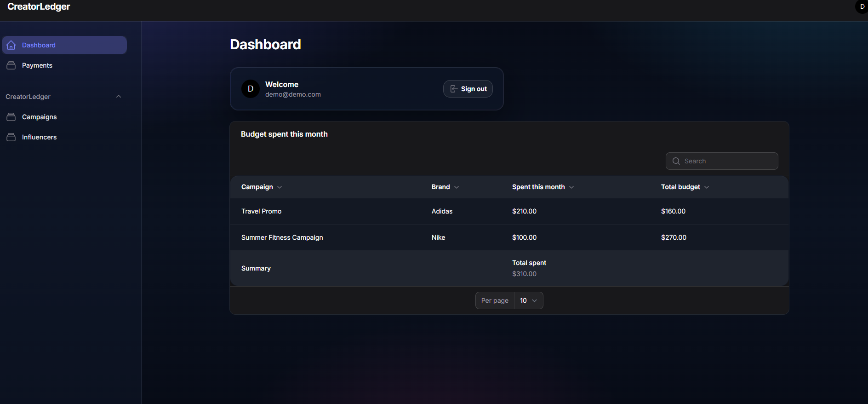Open the Campaigns page
This screenshot has height=404, width=868.
coord(64,117)
